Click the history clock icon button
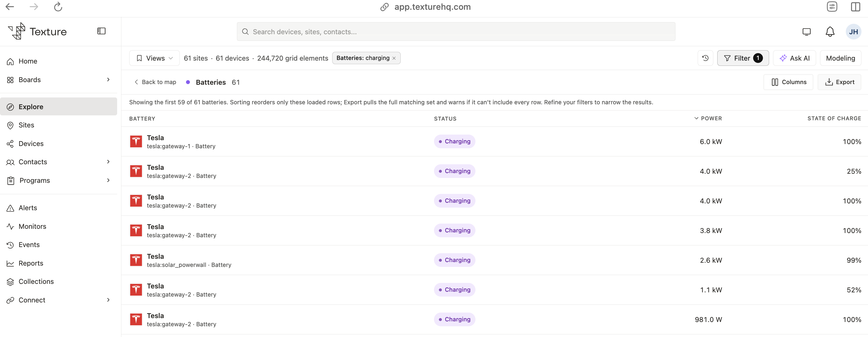 705,58
